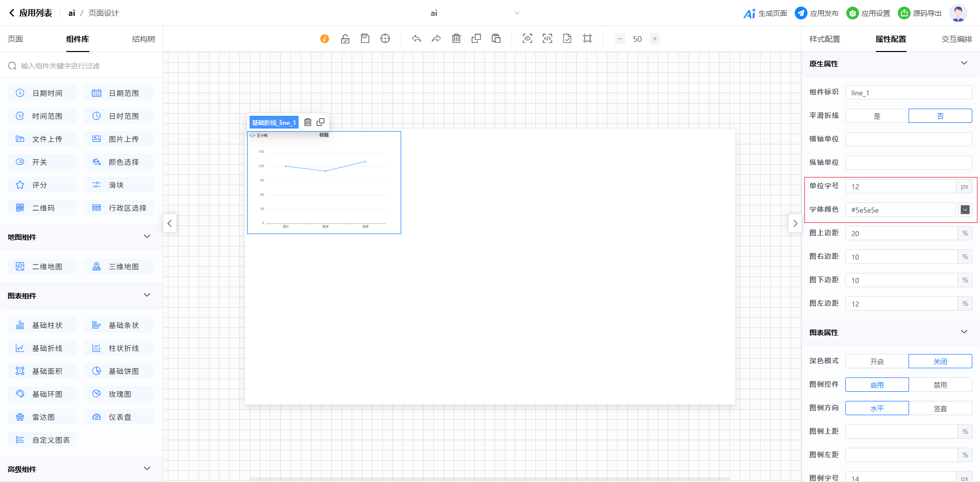Disable the legend control with 禁用
Screen dimensions: 980x482
click(x=940, y=385)
